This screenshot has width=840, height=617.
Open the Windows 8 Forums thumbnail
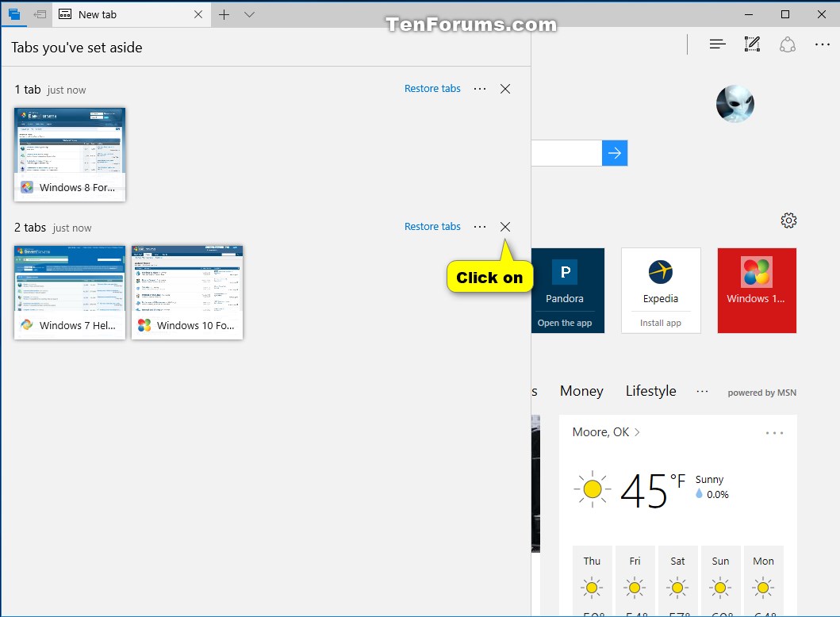click(x=70, y=154)
